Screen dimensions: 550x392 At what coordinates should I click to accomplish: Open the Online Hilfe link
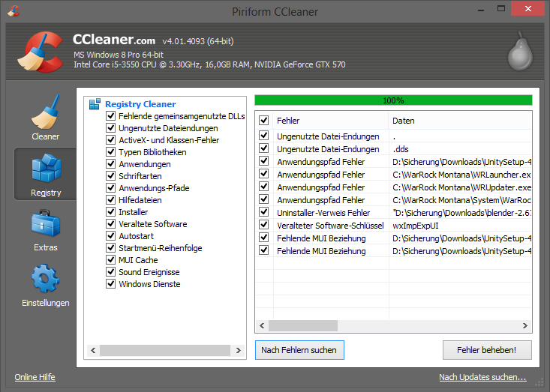[35, 377]
